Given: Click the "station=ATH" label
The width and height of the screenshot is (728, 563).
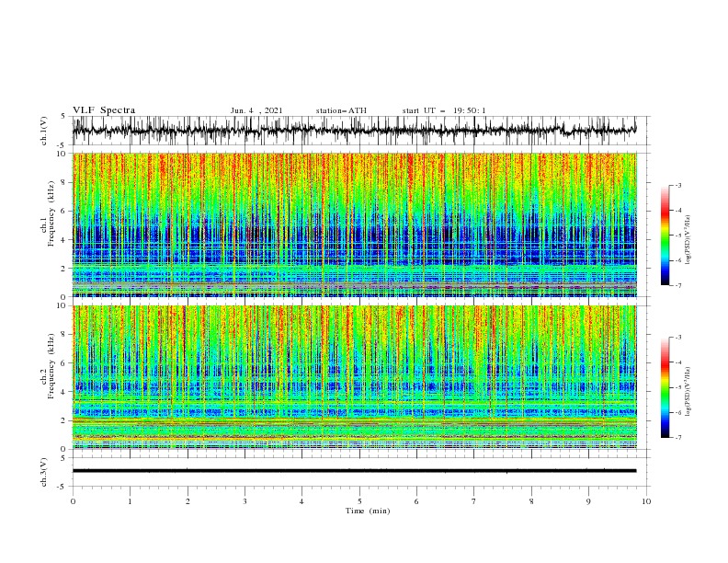Looking at the screenshot, I should [341, 110].
